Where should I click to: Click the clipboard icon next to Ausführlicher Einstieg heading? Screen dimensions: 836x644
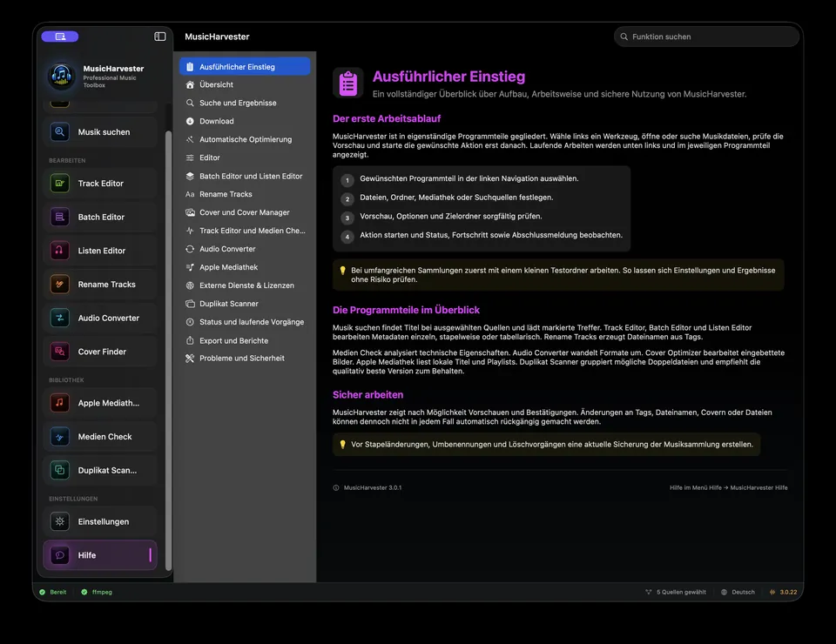348,83
